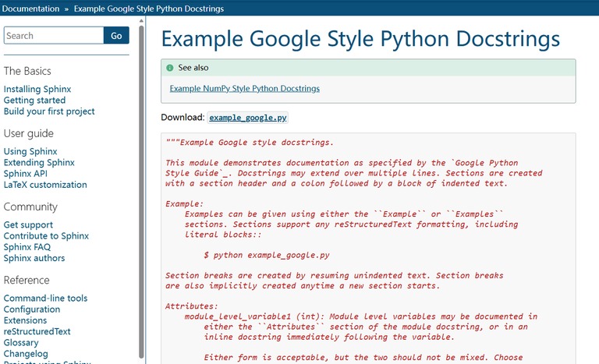Click the sidebar vertical scrollbar
The image size is (599, 364).
(141, 191)
